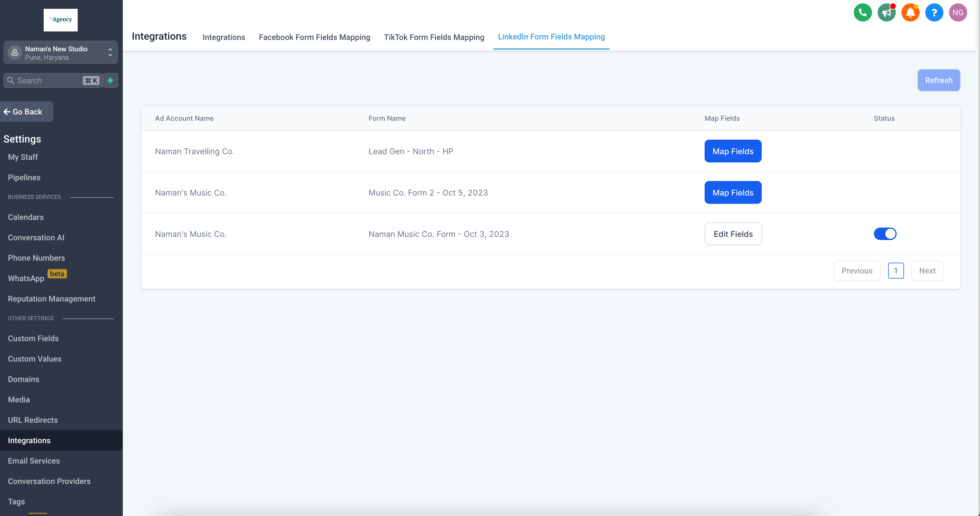Click the Integrations page heading
The image size is (980, 516).
(x=159, y=36)
